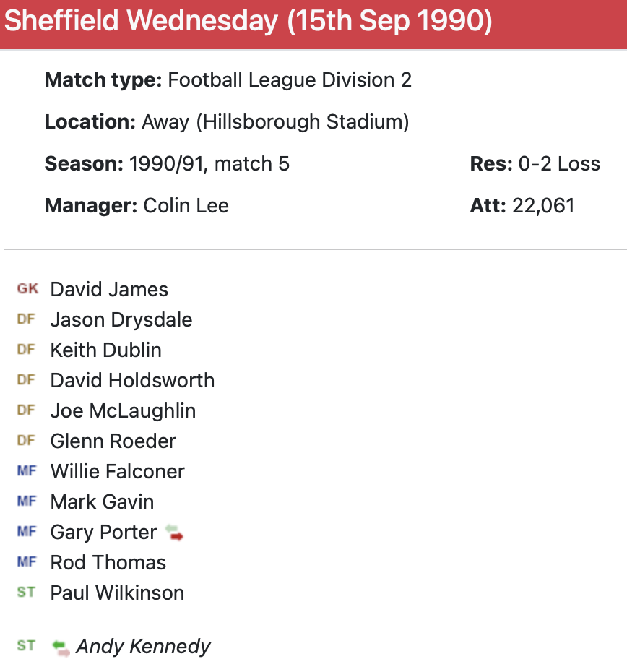Select Mark Gavin in the lineup
The width and height of the screenshot is (627, 672).
pos(102,502)
